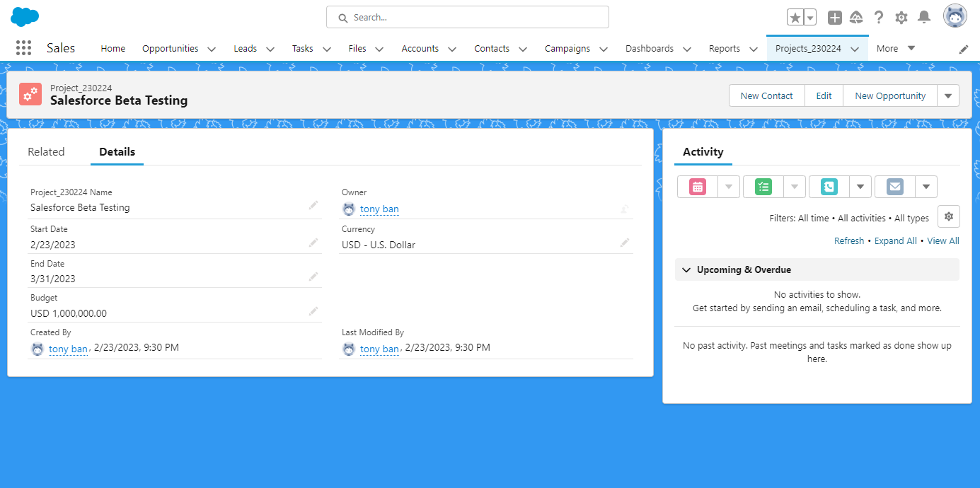Open more record actions dropdown arrow
The image size is (980, 488).
click(x=948, y=96)
